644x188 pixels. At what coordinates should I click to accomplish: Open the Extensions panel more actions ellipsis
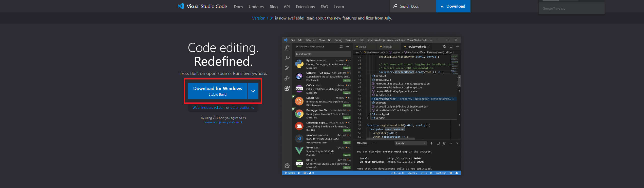click(x=348, y=47)
